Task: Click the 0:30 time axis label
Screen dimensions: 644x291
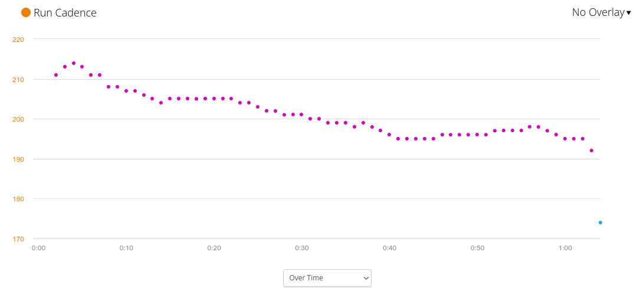Action: coord(302,248)
